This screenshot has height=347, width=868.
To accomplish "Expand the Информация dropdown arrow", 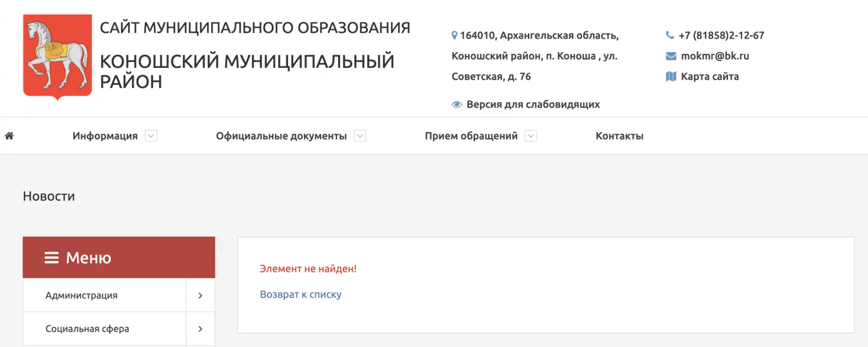I will (151, 136).
